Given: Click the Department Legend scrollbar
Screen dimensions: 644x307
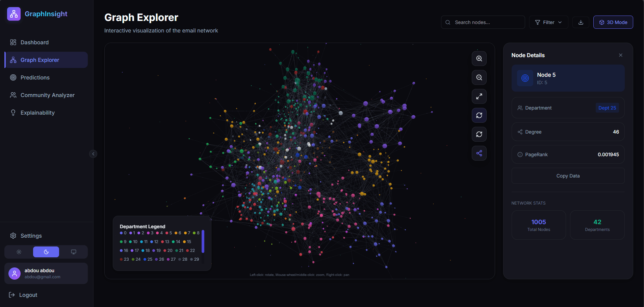Looking at the screenshot, I should click(x=203, y=241).
